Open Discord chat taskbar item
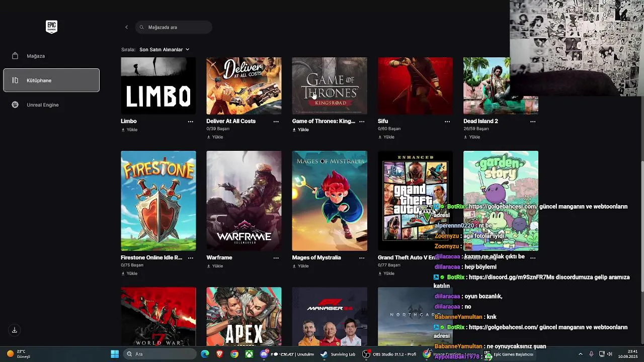This screenshot has height=362, width=644. (x=287, y=354)
